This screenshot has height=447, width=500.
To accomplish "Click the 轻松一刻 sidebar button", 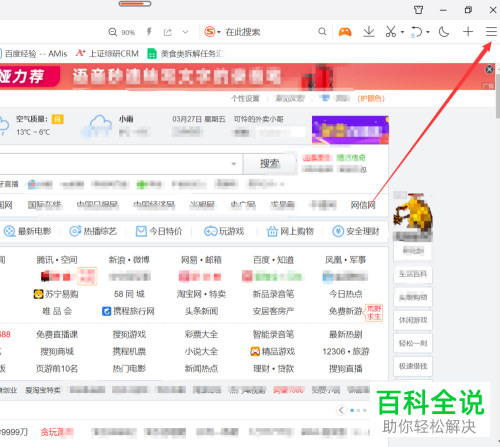I will tap(413, 343).
